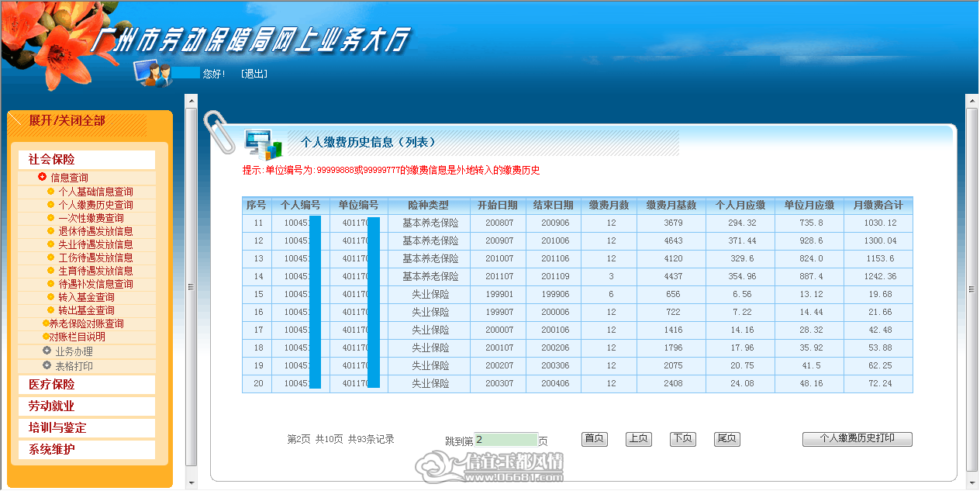
Task: Click the 月缴费合计 column header
Action: [878, 206]
